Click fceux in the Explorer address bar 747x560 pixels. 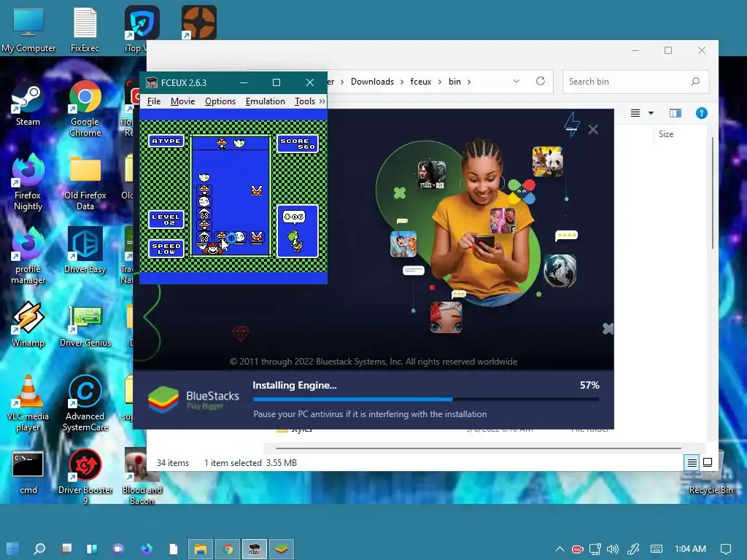tap(421, 82)
